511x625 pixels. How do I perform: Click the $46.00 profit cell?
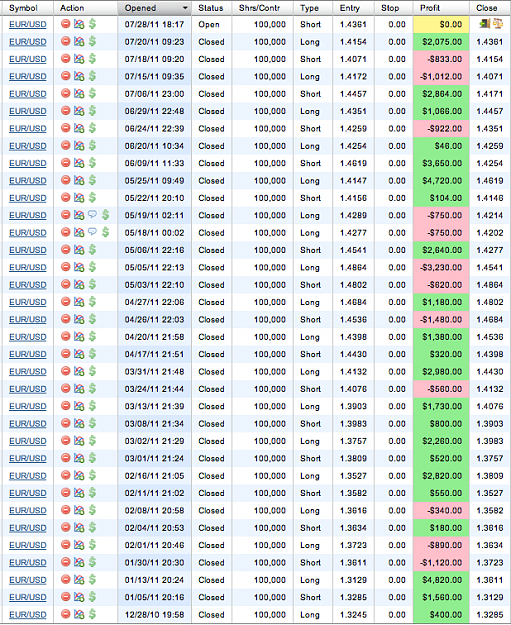click(x=441, y=146)
